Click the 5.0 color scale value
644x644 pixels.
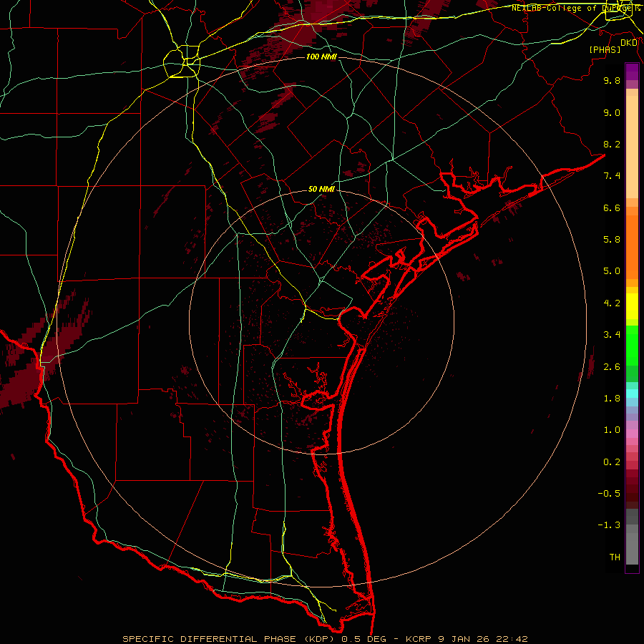point(612,271)
